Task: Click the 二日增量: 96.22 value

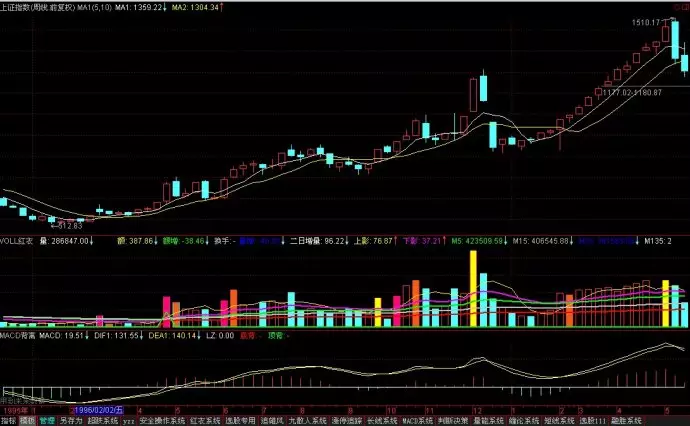Action: tap(317, 241)
